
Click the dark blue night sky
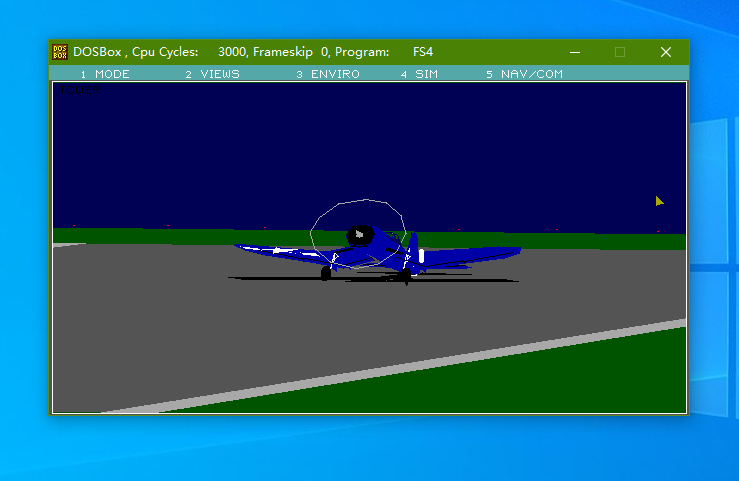(x=200, y=150)
